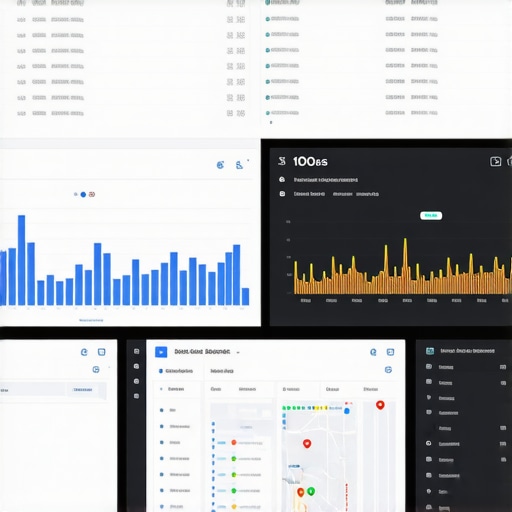
Task: Select the first icon in the dark sidebar strip
Action: pyautogui.click(x=136, y=351)
